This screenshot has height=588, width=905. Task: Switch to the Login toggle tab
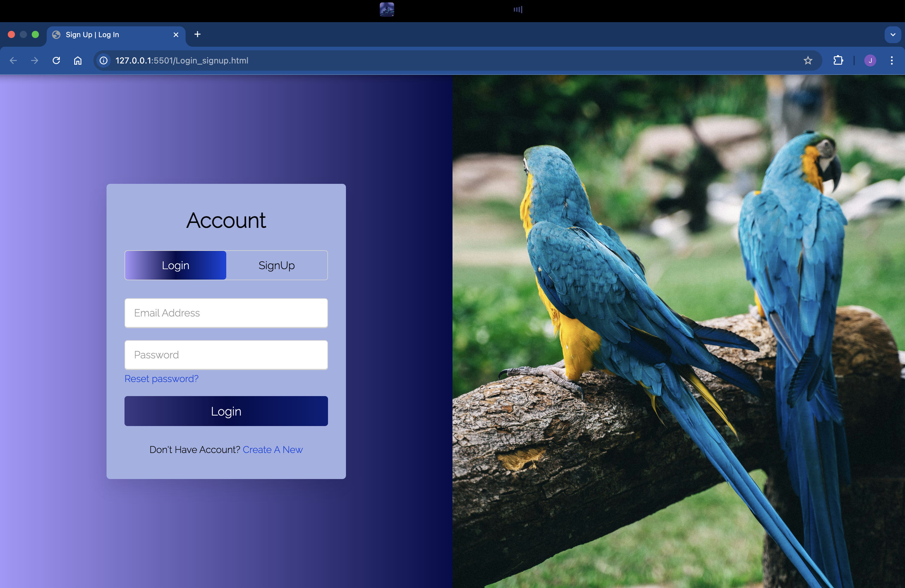(175, 265)
